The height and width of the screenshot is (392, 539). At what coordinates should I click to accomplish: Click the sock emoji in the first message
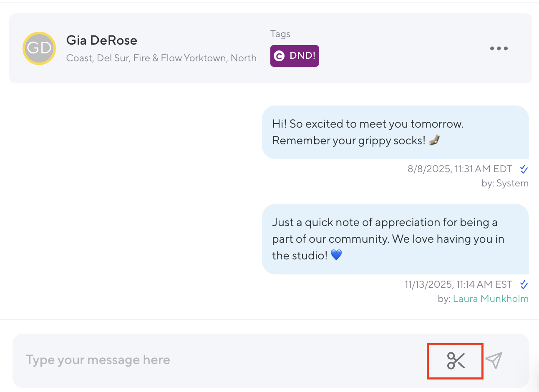tap(434, 141)
